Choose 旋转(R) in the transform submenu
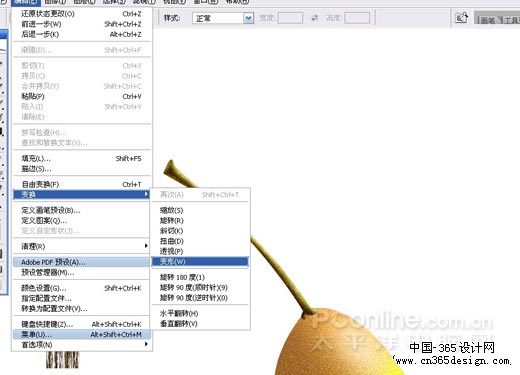The width and height of the screenshot is (520, 375). [x=200, y=221]
